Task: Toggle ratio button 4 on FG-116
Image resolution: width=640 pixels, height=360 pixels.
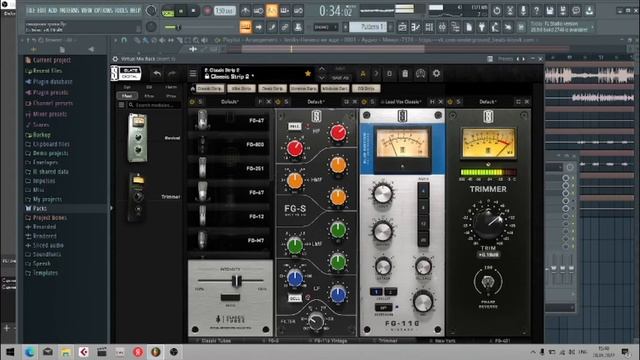Action: (x=423, y=191)
